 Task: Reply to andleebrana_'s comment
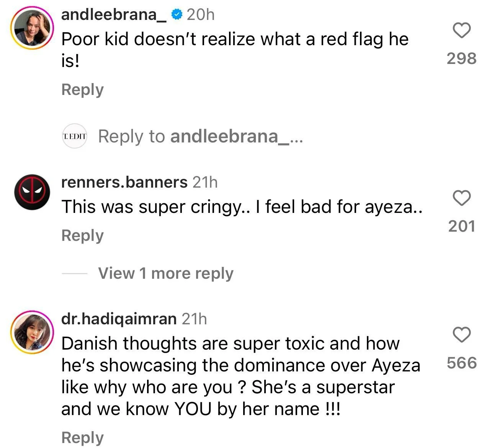click(x=82, y=90)
